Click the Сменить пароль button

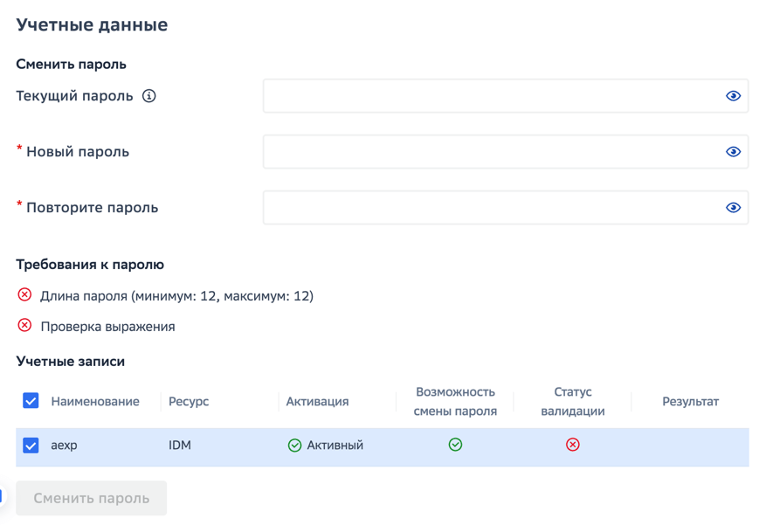(91, 498)
